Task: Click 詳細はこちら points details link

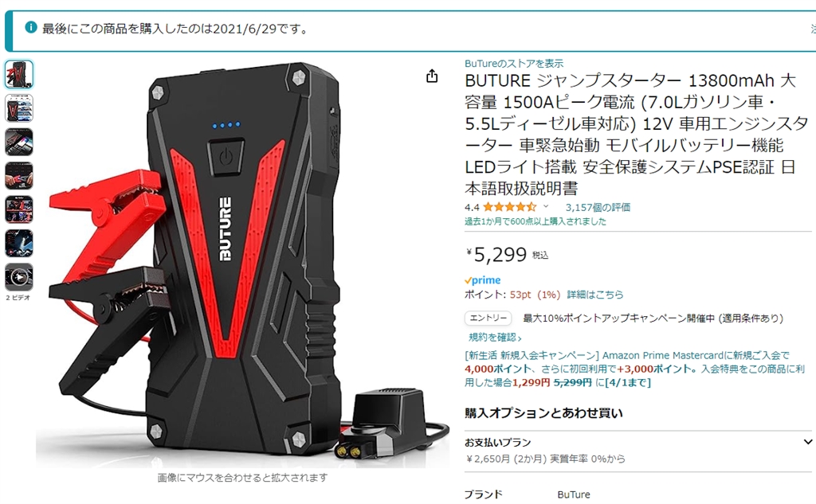Action: pyautogui.click(x=594, y=295)
